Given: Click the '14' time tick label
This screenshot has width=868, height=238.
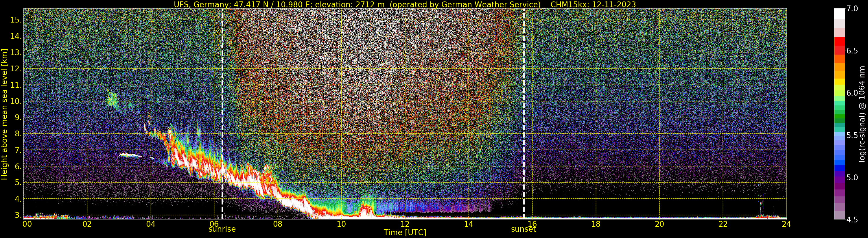Looking at the screenshot, I should pyautogui.click(x=469, y=224).
